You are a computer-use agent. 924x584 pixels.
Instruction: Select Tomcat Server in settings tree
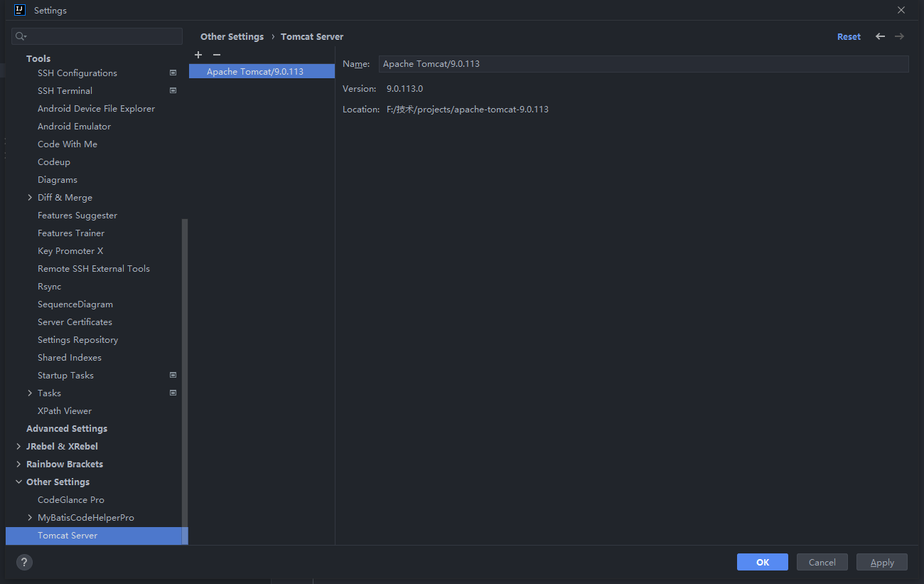(97, 536)
